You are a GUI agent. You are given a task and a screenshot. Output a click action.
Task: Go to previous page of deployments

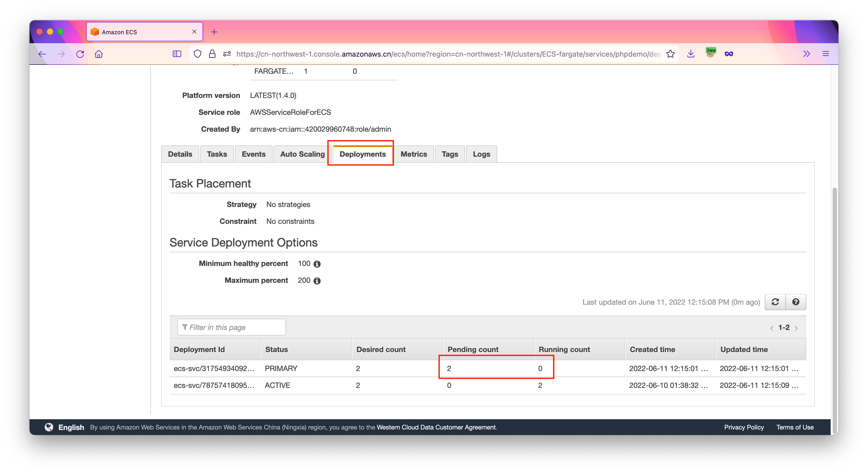click(771, 328)
